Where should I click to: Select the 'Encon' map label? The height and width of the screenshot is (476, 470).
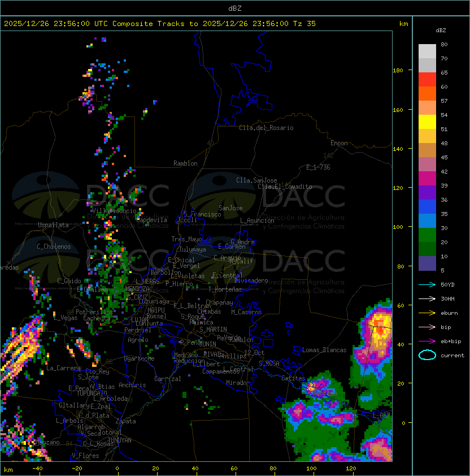[339, 143]
